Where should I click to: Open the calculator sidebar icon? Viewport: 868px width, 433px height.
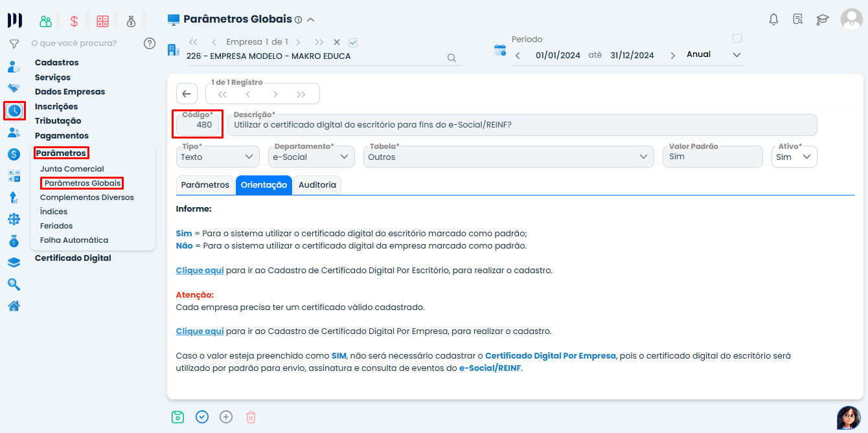pyautogui.click(x=14, y=175)
